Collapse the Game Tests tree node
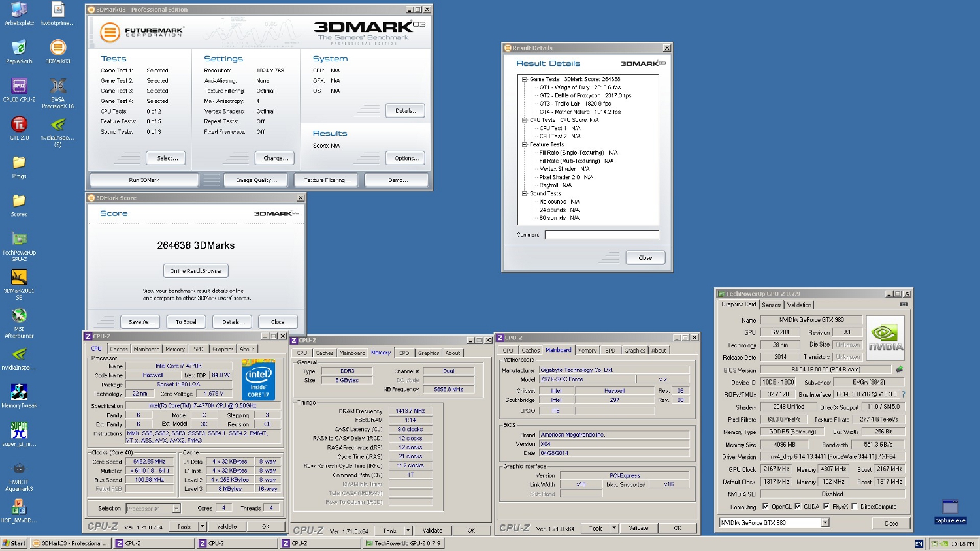980x551 pixels. click(524, 79)
